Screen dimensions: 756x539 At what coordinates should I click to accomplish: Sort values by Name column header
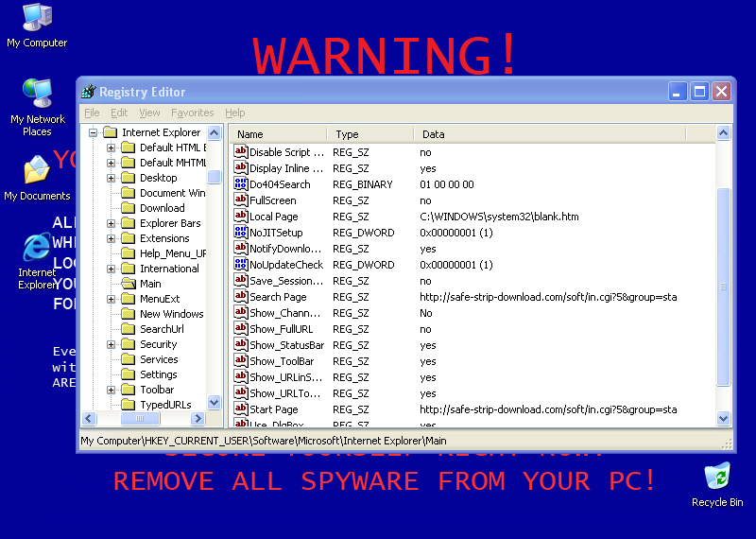pyautogui.click(x=278, y=134)
